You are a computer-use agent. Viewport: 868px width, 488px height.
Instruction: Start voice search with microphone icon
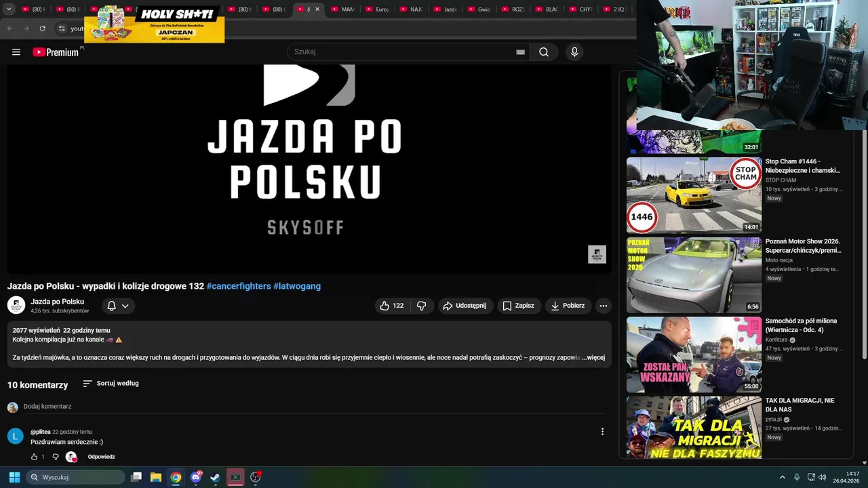click(x=574, y=52)
